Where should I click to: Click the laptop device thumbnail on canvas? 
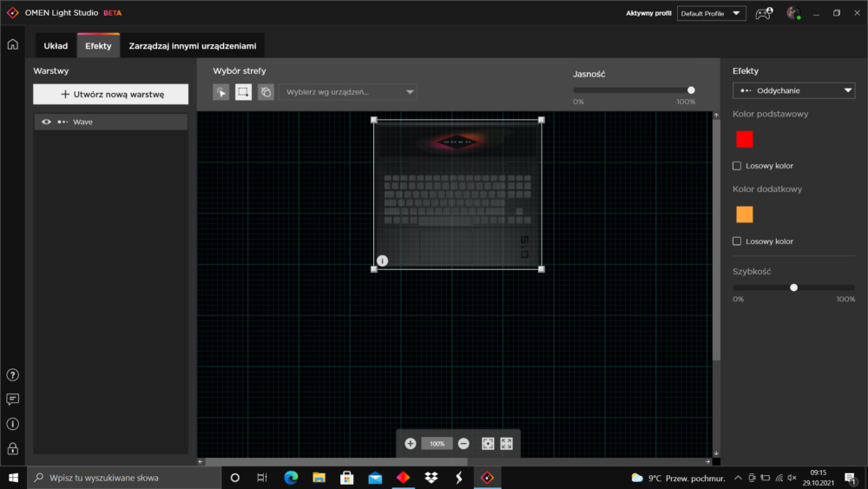tap(457, 195)
